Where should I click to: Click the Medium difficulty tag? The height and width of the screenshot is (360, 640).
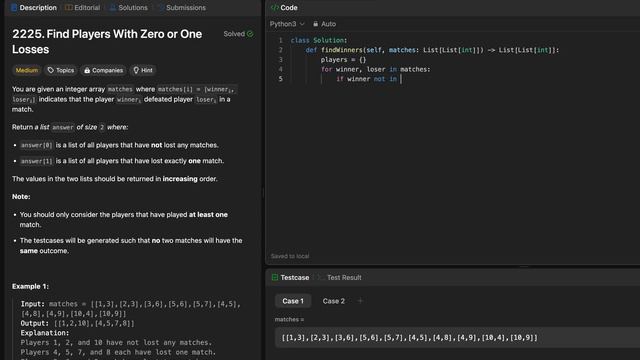27,70
